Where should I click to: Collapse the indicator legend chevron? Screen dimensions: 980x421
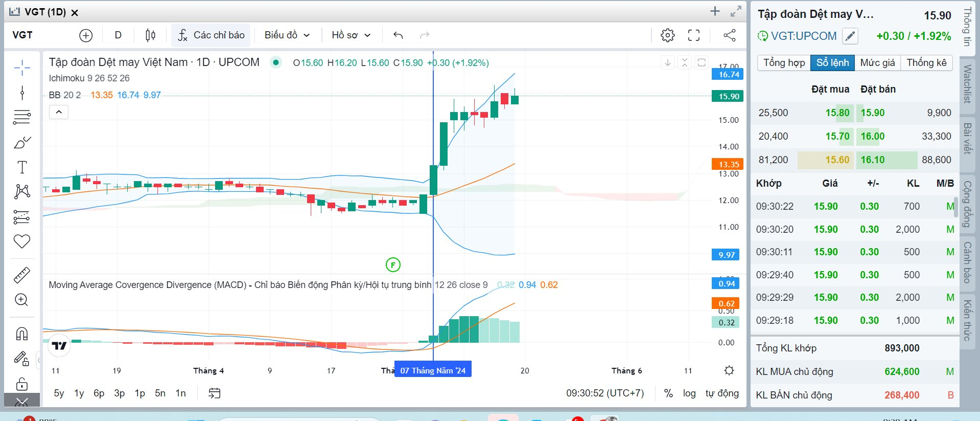point(59,112)
